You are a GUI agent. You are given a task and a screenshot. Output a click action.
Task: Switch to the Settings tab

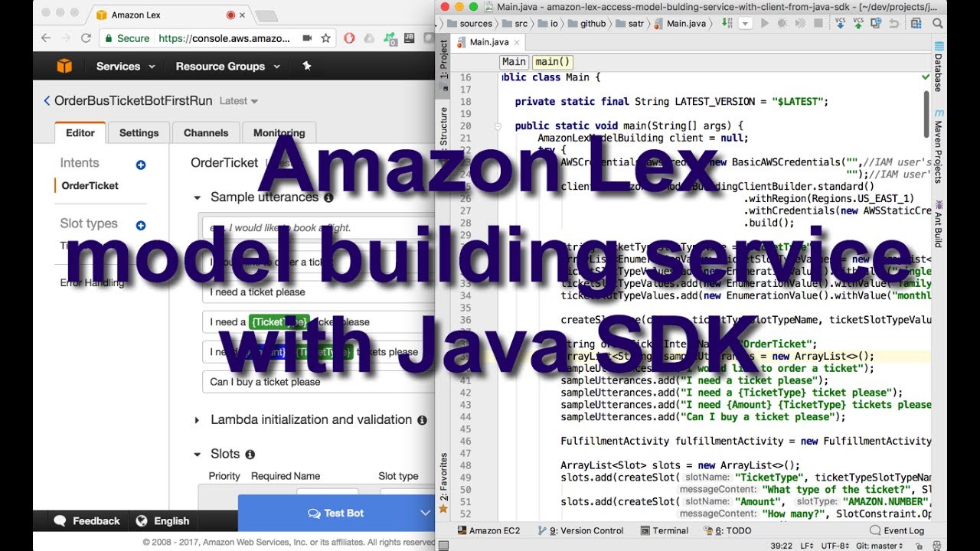(139, 132)
